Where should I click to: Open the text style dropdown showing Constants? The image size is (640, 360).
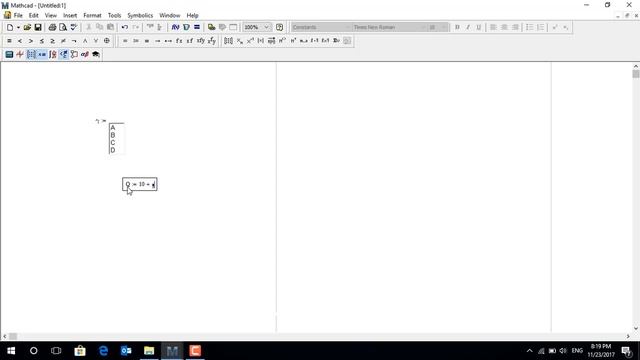click(x=322, y=27)
